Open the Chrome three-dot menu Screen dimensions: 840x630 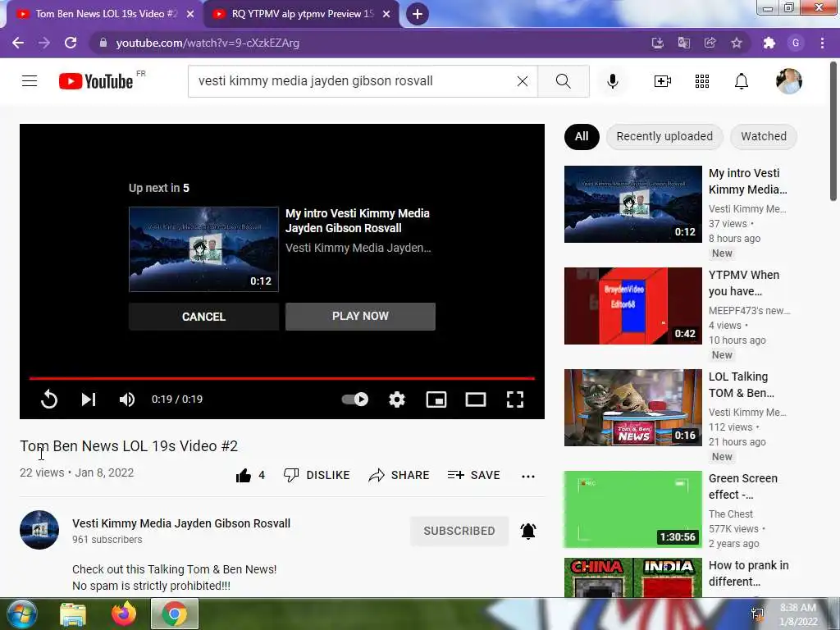[x=822, y=43]
